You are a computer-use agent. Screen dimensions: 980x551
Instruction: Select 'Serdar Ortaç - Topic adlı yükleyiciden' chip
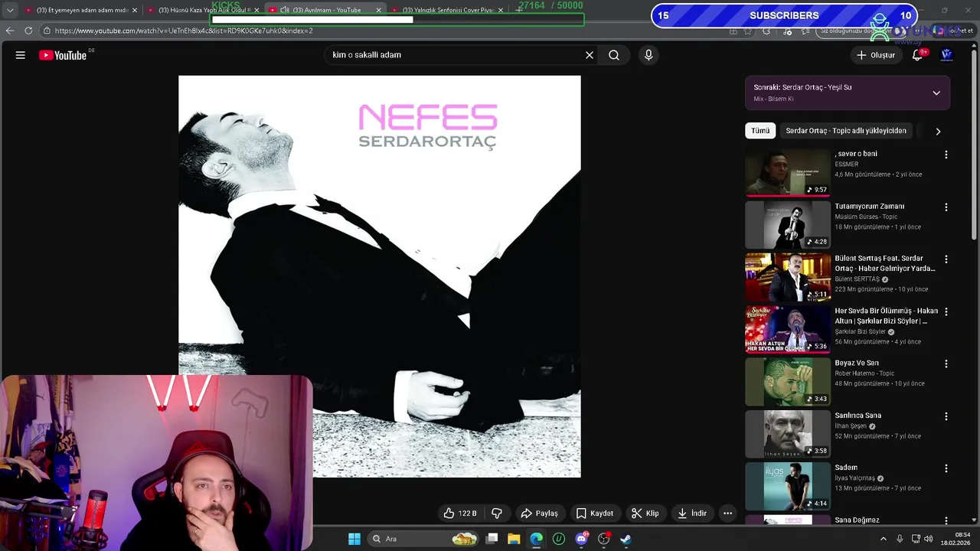846,131
